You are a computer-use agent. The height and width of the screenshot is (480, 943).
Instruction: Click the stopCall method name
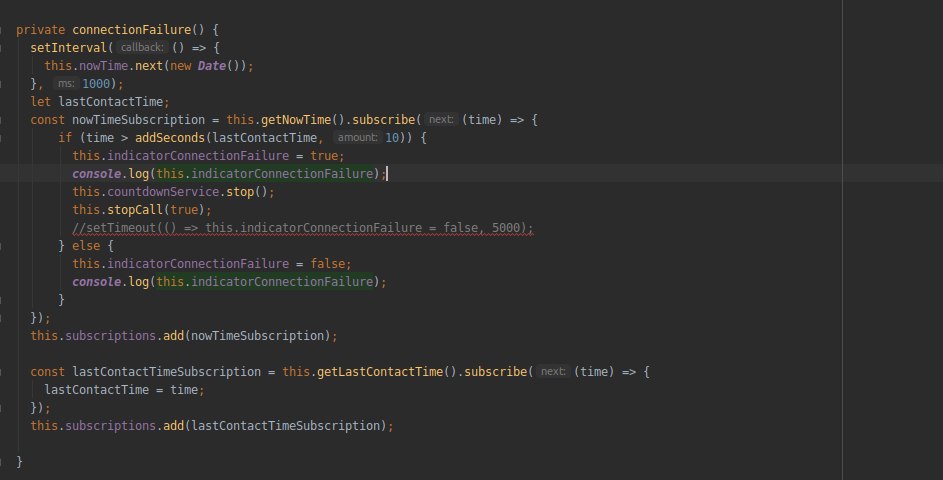135,210
